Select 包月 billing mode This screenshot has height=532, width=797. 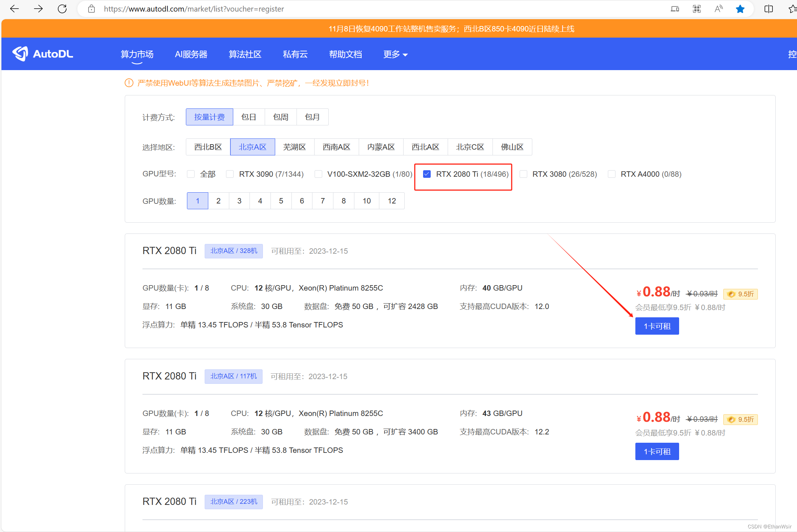click(312, 117)
